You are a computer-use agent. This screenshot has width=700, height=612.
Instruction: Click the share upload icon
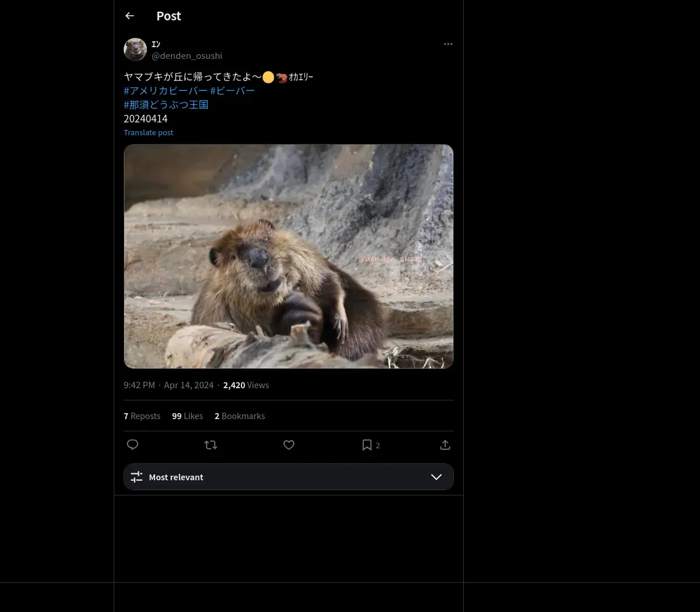point(445,445)
